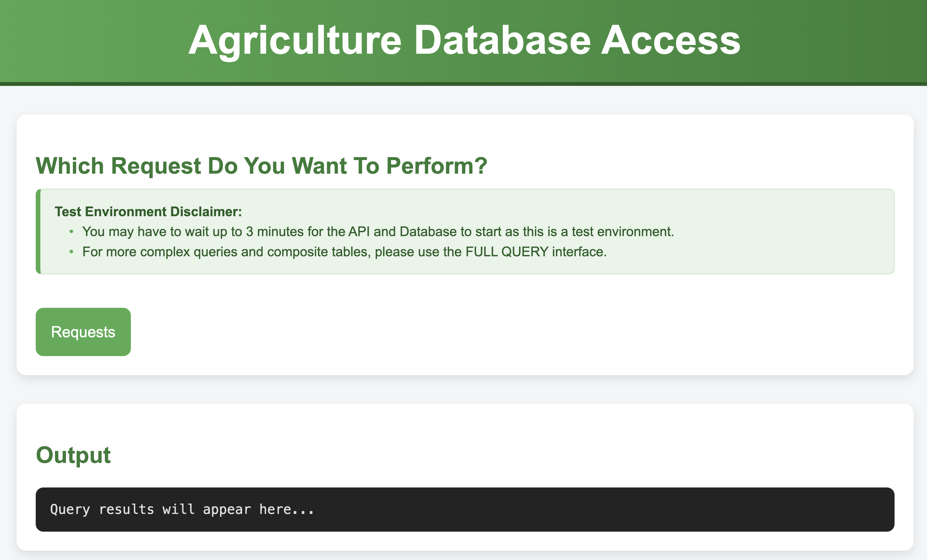Click the green accent bar beside disclaimer

(x=38, y=231)
